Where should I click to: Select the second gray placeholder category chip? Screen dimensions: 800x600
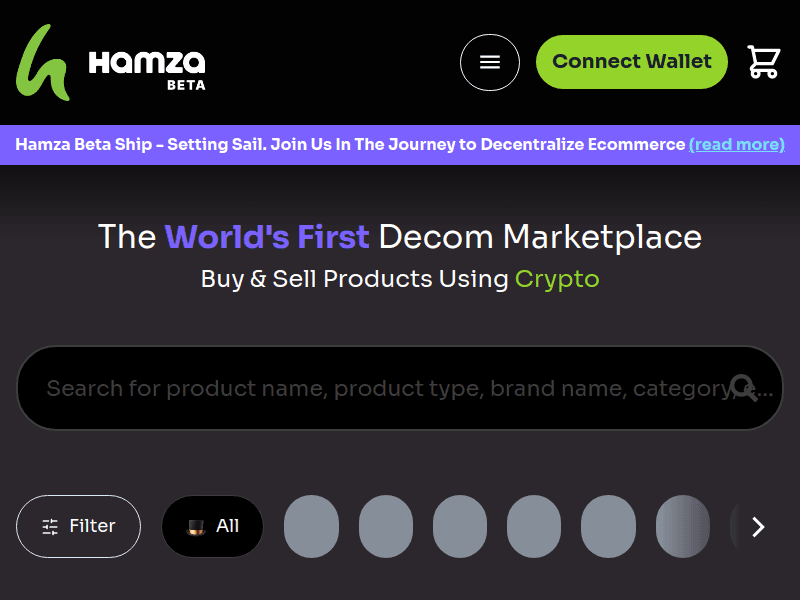pos(386,526)
